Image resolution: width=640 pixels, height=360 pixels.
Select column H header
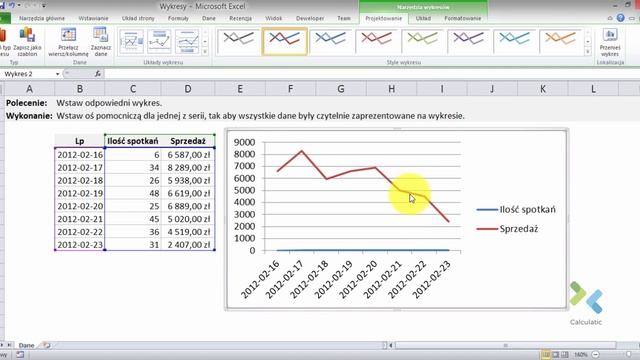[391, 89]
